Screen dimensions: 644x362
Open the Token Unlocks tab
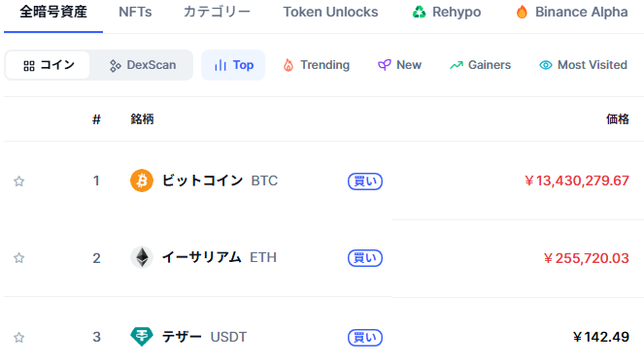pos(330,12)
